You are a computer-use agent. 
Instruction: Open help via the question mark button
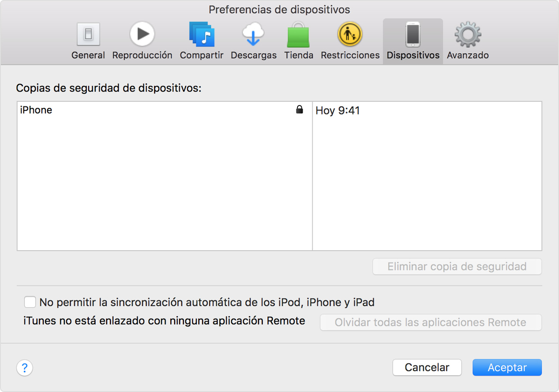24,368
